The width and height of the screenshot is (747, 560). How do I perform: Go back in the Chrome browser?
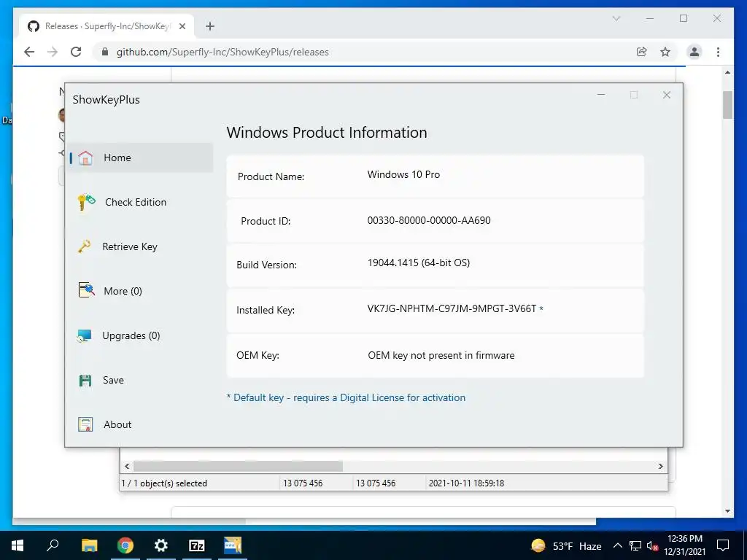[x=29, y=52]
